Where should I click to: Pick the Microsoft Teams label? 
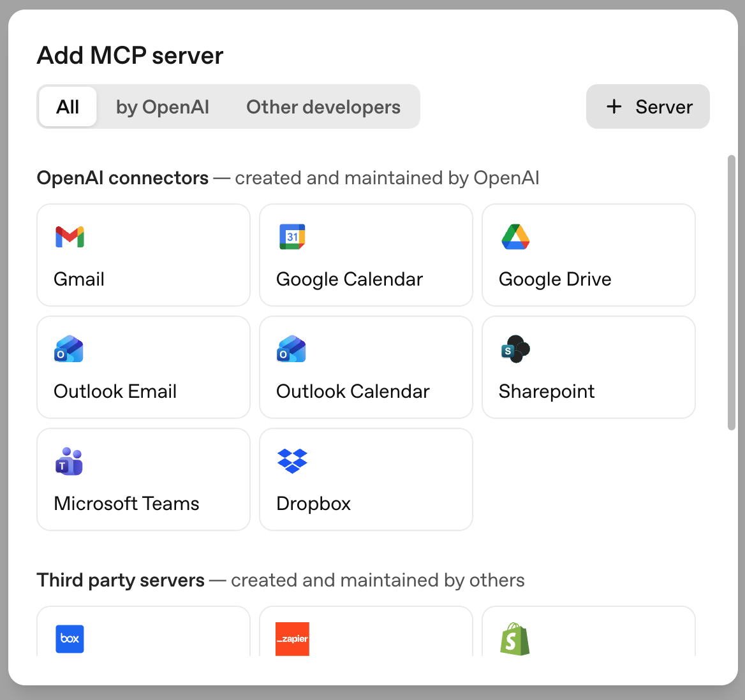point(126,504)
